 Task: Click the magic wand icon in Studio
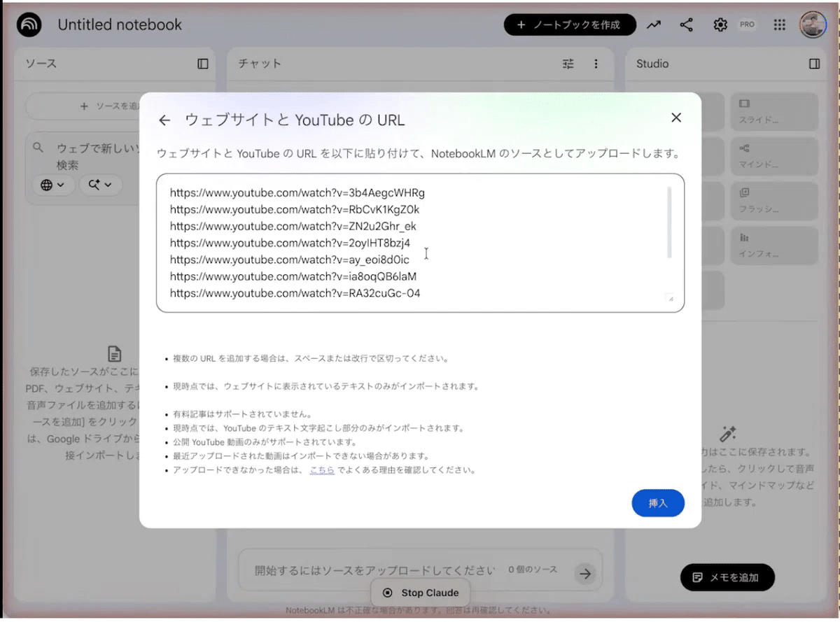728,434
